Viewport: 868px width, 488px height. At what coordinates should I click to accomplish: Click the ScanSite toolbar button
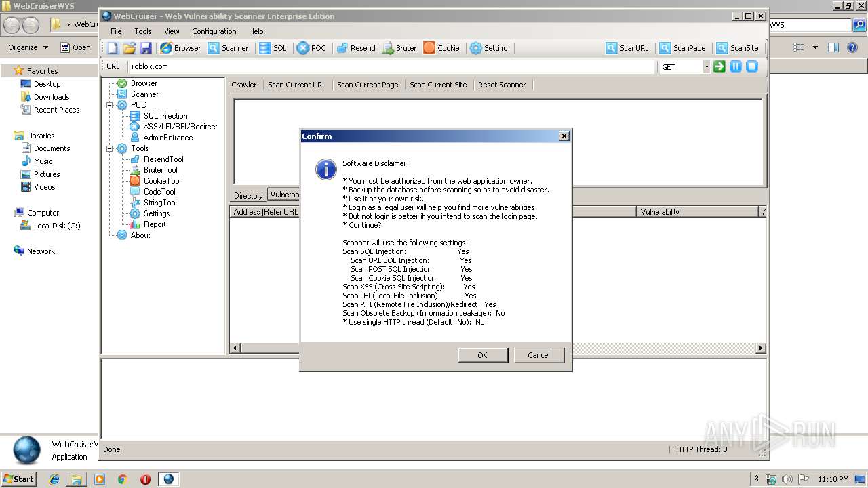[738, 48]
